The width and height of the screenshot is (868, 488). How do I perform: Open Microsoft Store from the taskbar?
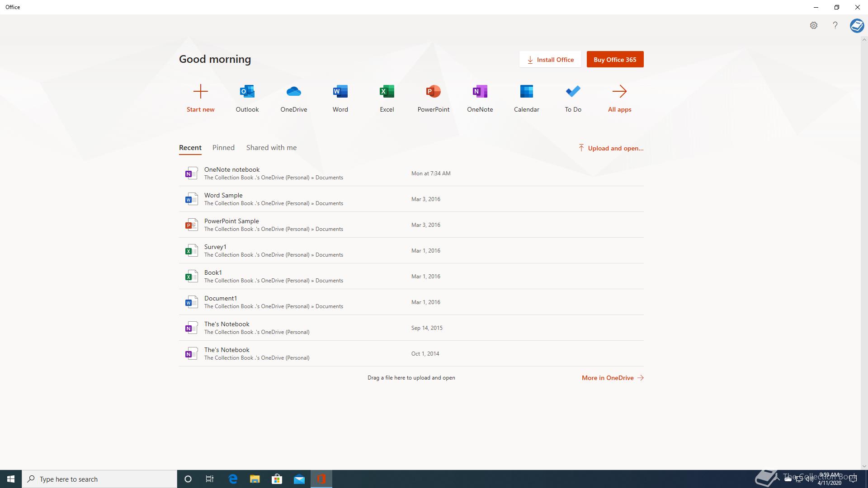277,479
